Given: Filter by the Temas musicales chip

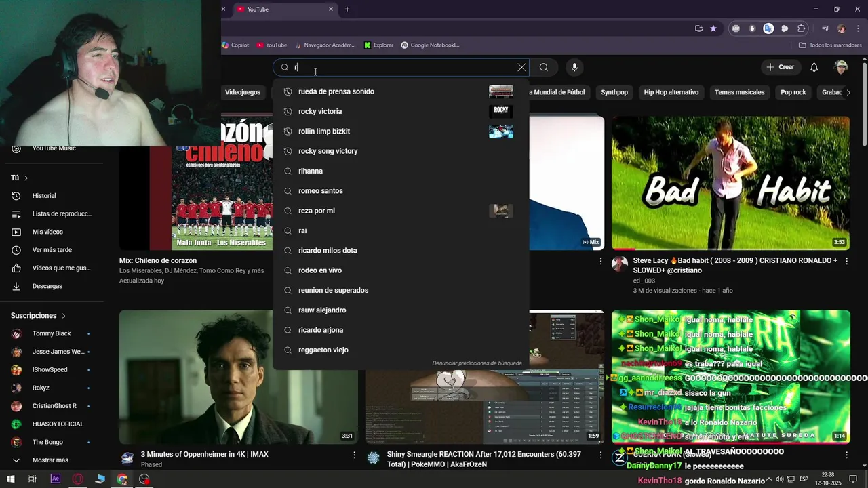Looking at the screenshot, I should click(x=739, y=92).
